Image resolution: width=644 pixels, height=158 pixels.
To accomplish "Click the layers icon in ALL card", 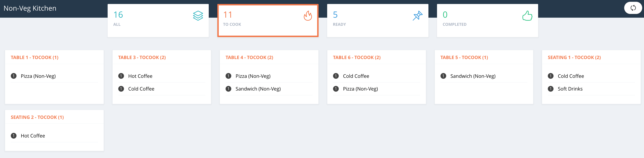I will [198, 16].
